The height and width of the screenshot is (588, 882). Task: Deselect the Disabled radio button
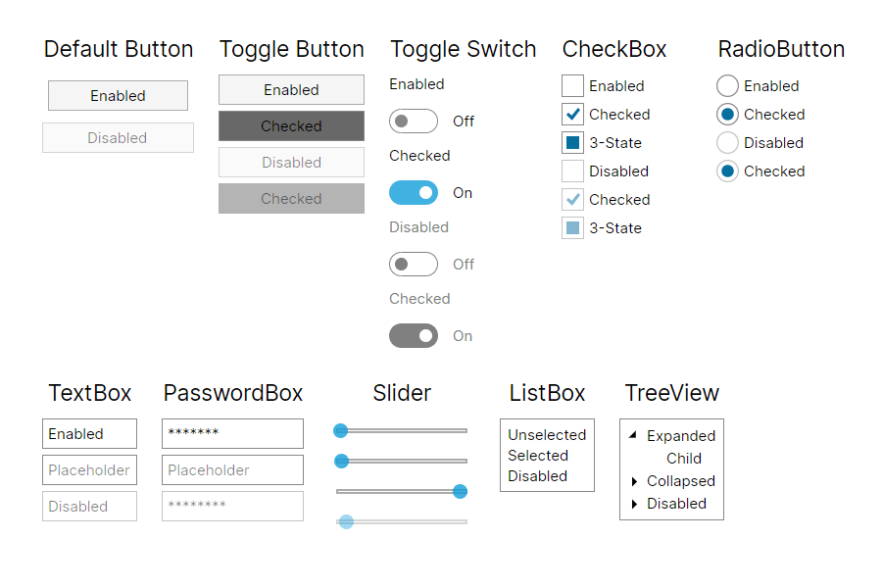coord(727,142)
